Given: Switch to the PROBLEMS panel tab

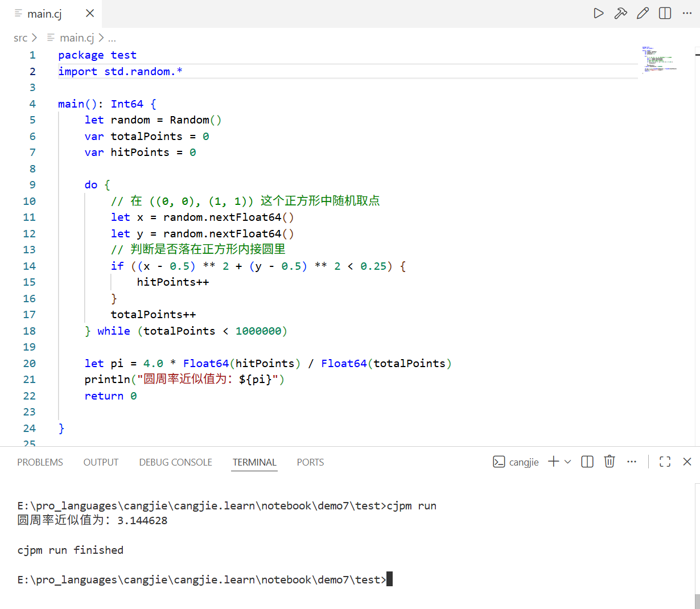Looking at the screenshot, I should coord(40,462).
